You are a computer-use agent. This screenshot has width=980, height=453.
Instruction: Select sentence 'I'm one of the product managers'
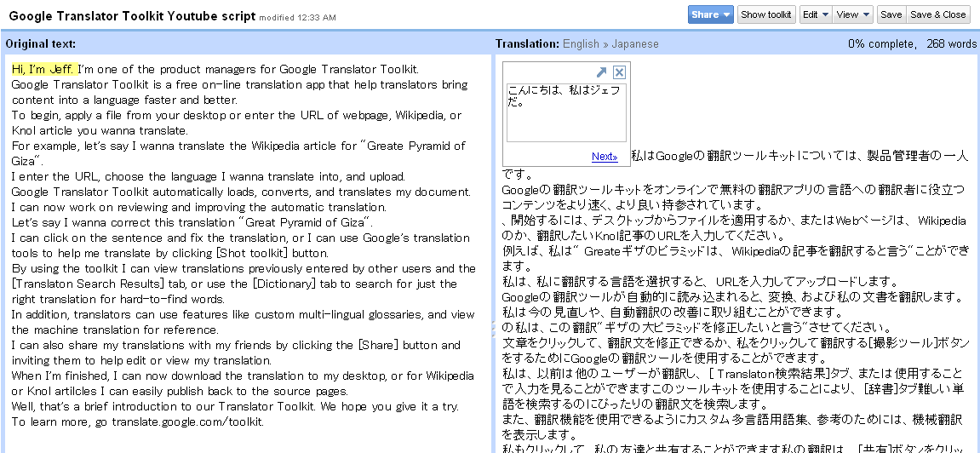click(248, 69)
